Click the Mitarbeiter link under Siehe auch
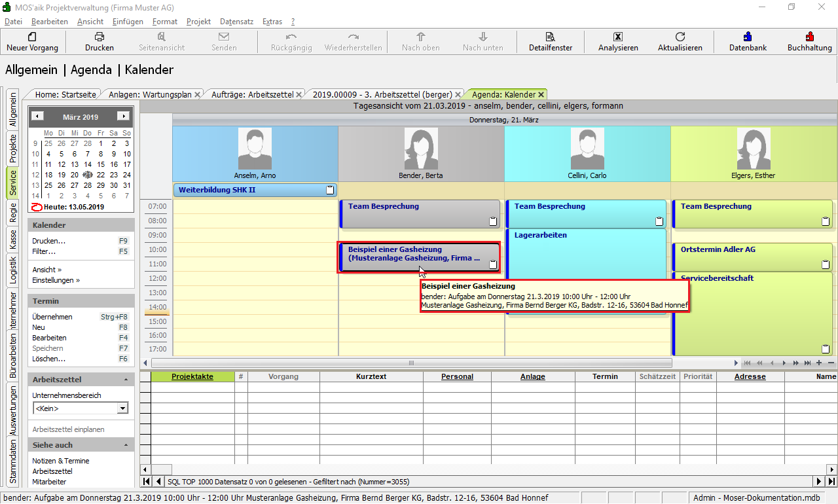This screenshot has height=504, width=838. coord(49,482)
